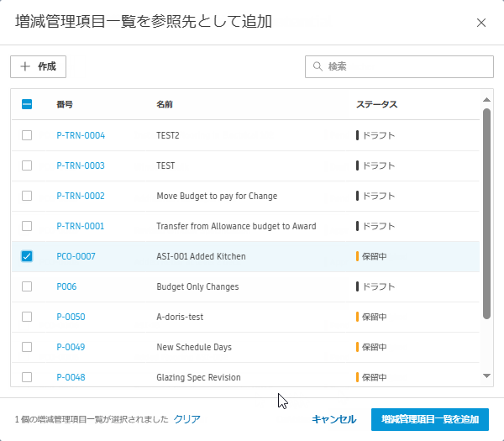Click the 作成 create button
This screenshot has height=441, width=504.
(x=39, y=66)
